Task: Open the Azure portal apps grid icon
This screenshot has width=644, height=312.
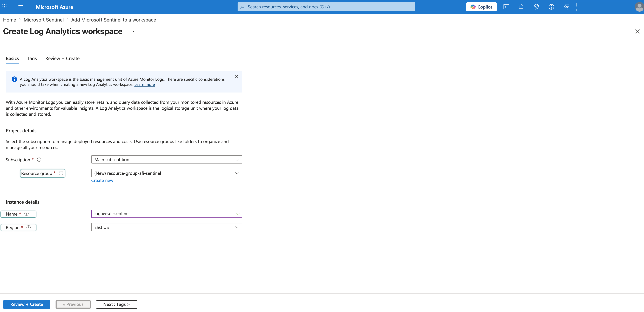Action: point(4,7)
